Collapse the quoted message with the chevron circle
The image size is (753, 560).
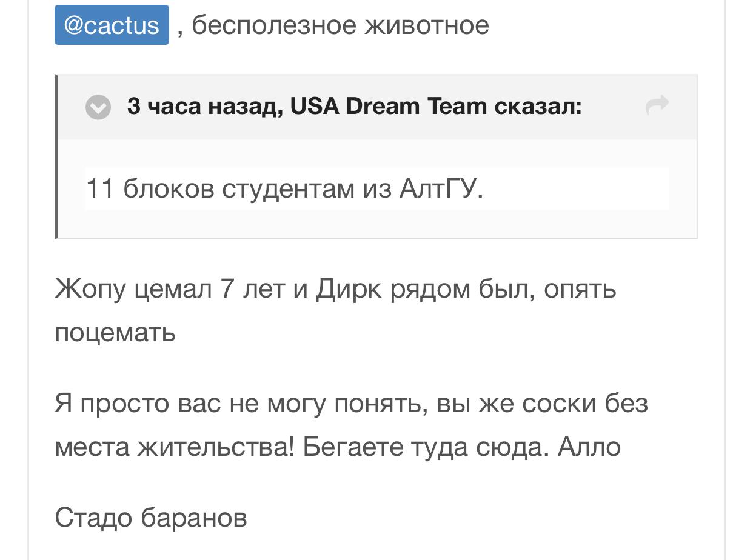[x=98, y=107]
